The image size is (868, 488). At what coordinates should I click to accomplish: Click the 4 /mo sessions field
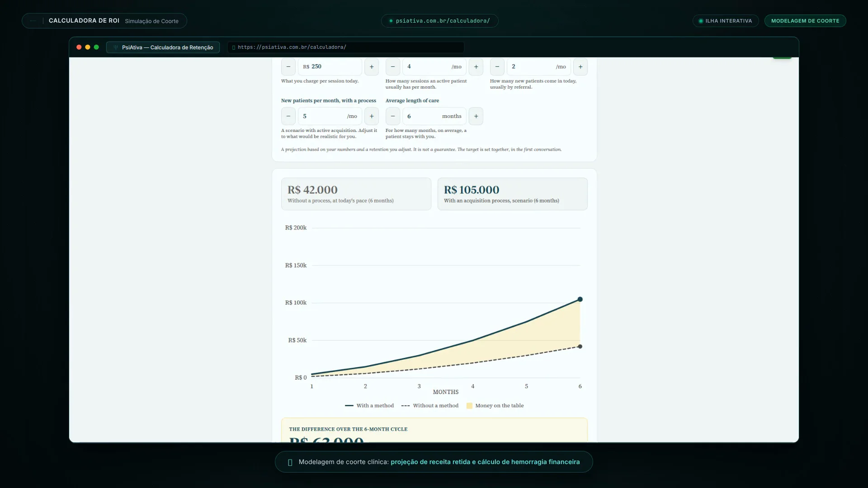[434, 67]
